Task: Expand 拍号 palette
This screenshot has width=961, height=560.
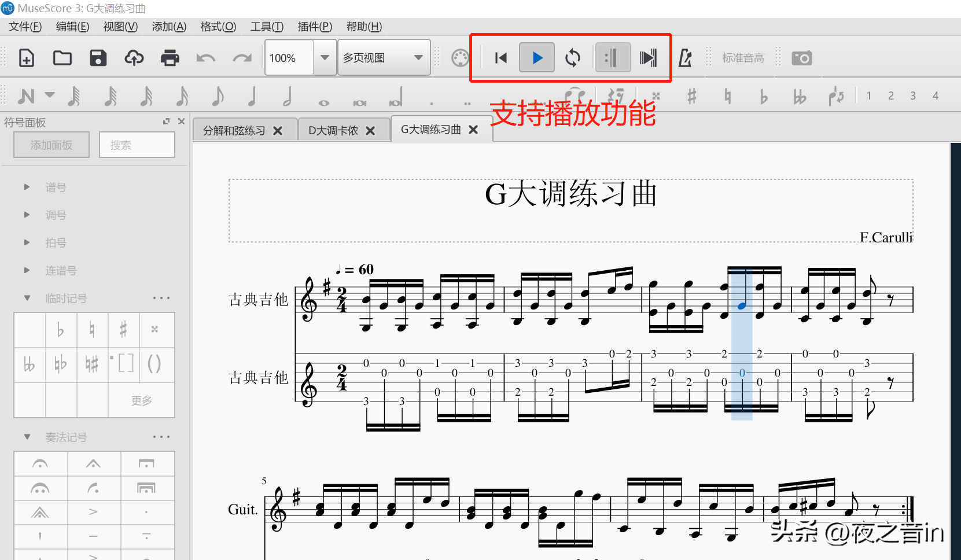Action: point(27,242)
